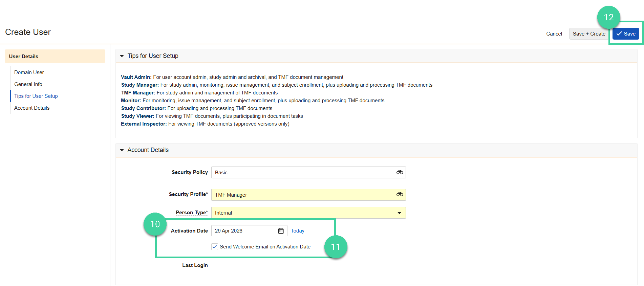Jump to Tips for User Setup
Image resolution: width=644 pixels, height=286 pixels.
coord(36,96)
